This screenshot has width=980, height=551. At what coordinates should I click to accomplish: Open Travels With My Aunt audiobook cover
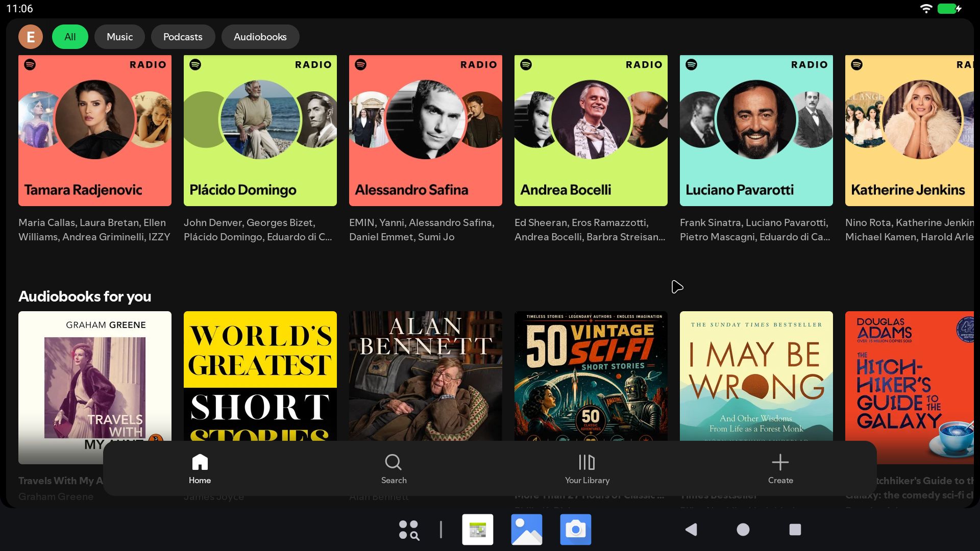[95, 376]
